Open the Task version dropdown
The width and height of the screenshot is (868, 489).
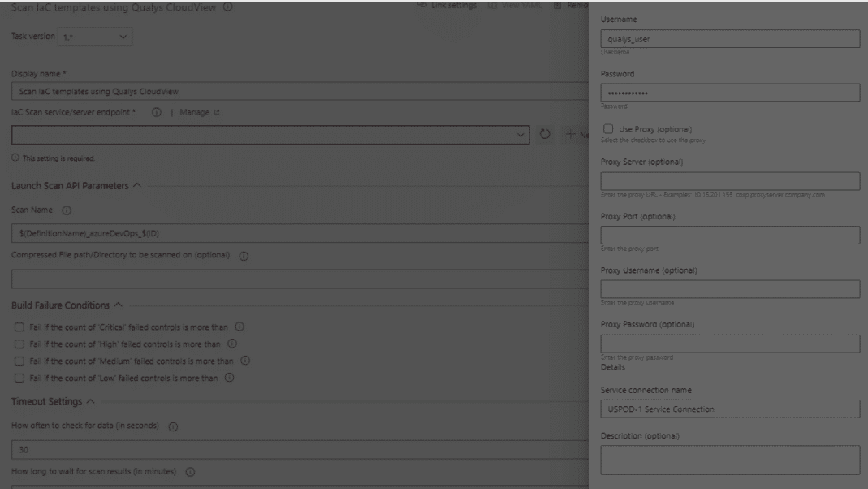click(x=95, y=37)
